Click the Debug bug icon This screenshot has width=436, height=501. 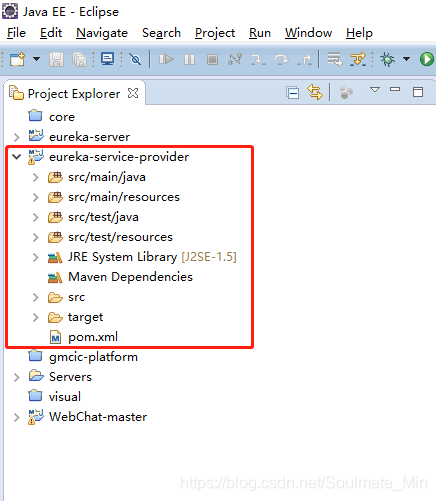[x=387, y=59]
